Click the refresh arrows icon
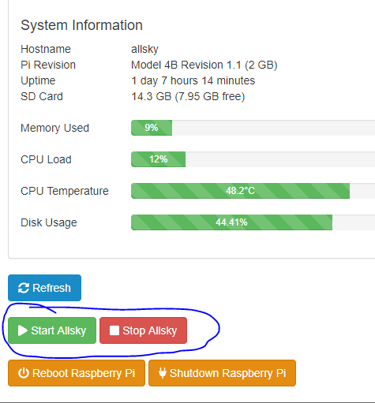Viewport: 375px width, 403px height. 23,288
